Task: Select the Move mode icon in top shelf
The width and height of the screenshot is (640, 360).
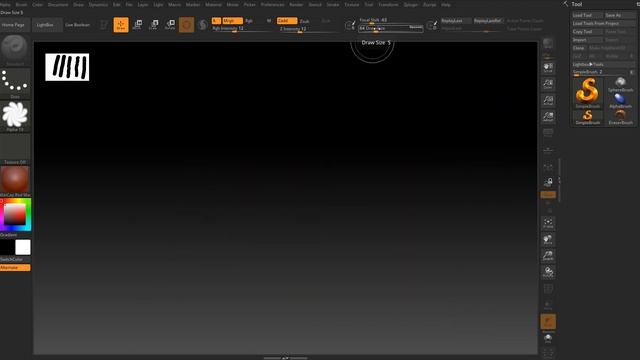Action: pos(138,25)
